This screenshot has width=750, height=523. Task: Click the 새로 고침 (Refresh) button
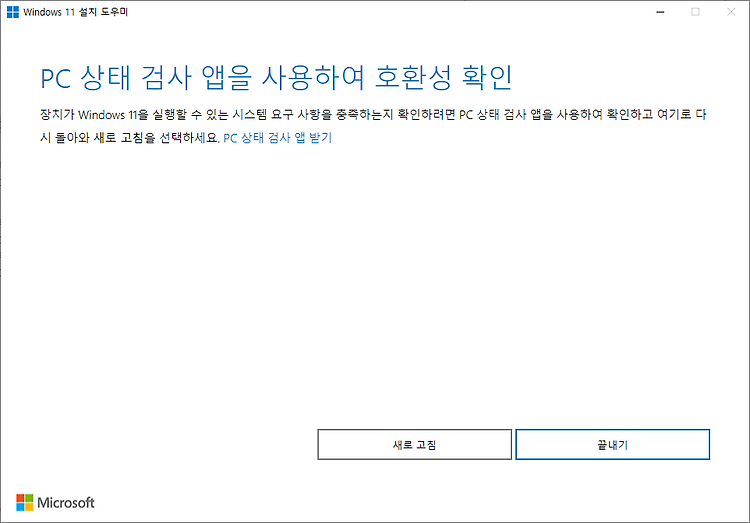click(x=414, y=445)
